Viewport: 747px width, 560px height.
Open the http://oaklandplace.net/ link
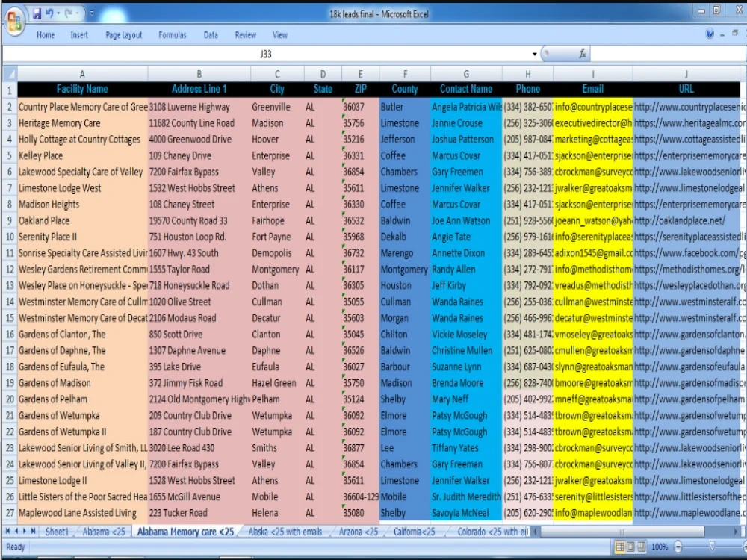pyautogui.click(x=680, y=221)
